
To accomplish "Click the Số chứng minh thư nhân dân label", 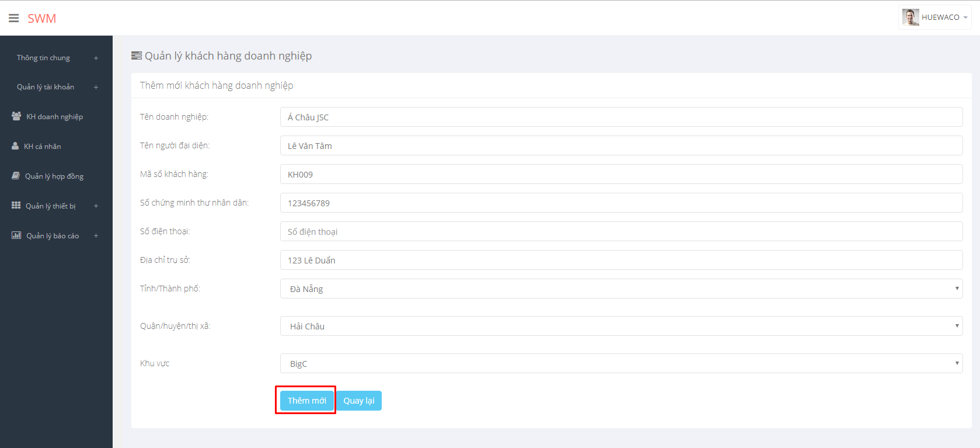I will [x=194, y=203].
